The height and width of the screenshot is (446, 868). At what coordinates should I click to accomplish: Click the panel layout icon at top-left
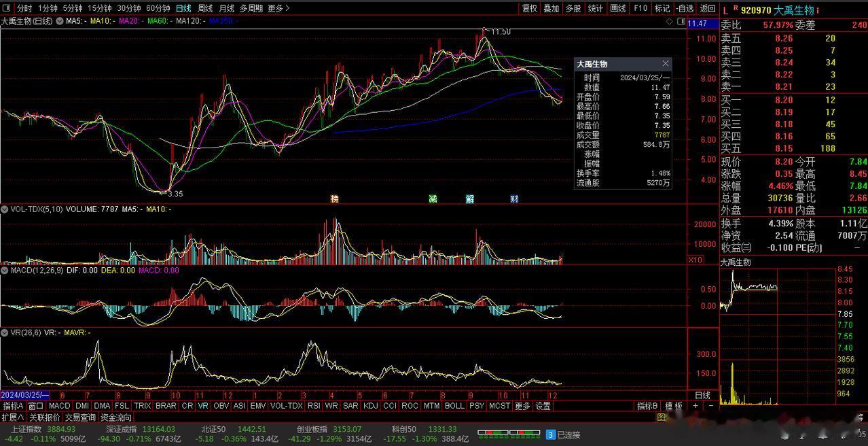[7, 8]
